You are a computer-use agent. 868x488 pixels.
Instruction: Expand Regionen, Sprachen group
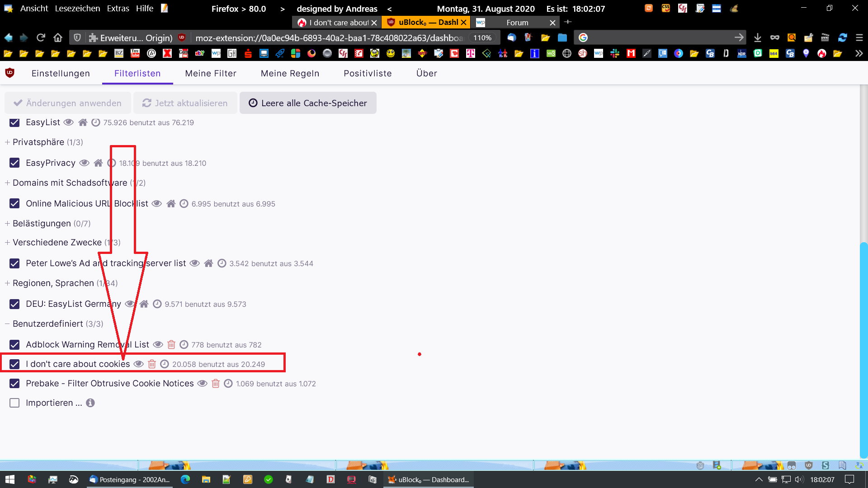pos(53,283)
